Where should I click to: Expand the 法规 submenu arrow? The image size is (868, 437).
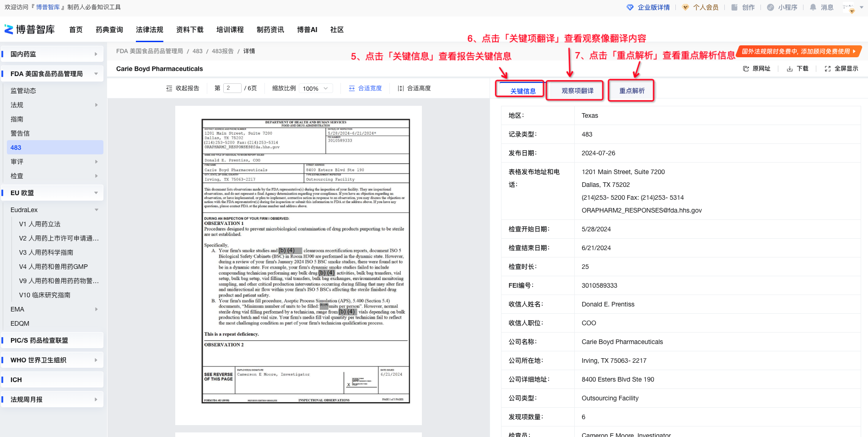tap(96, 105)
